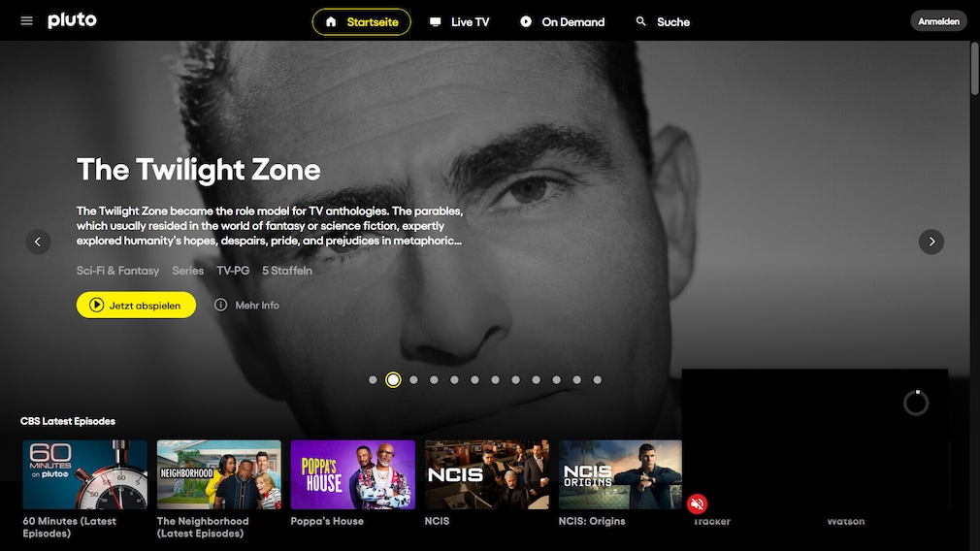Open The Neighborhood thumbnail
This screenshot has height=551, width=980.
(218, 474)
